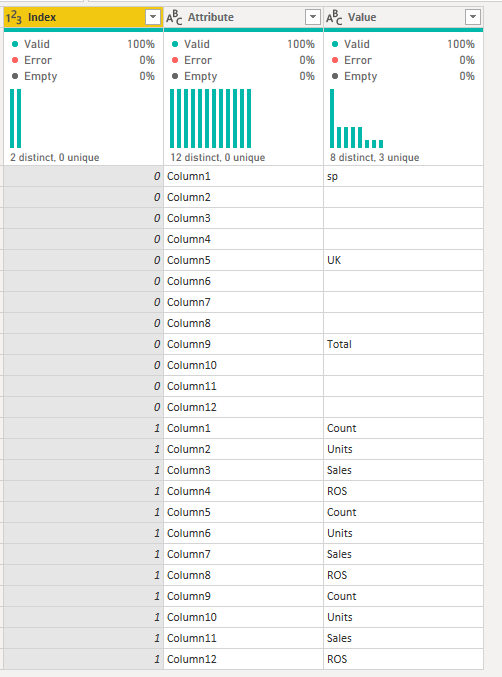
Task: Select Column1 in the Index 0 row
Action: coord(243,176)
